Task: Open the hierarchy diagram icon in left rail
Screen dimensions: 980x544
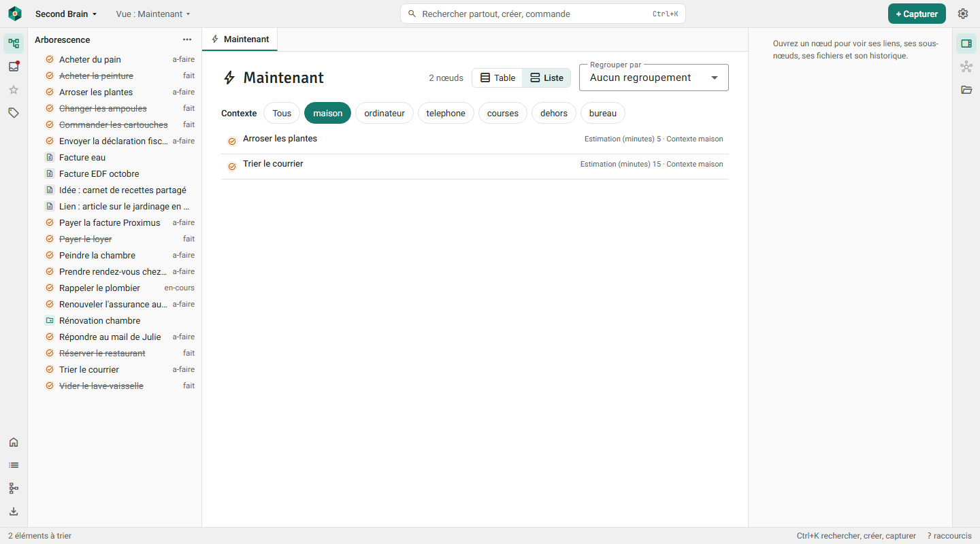Action: [x=14, y=488]
